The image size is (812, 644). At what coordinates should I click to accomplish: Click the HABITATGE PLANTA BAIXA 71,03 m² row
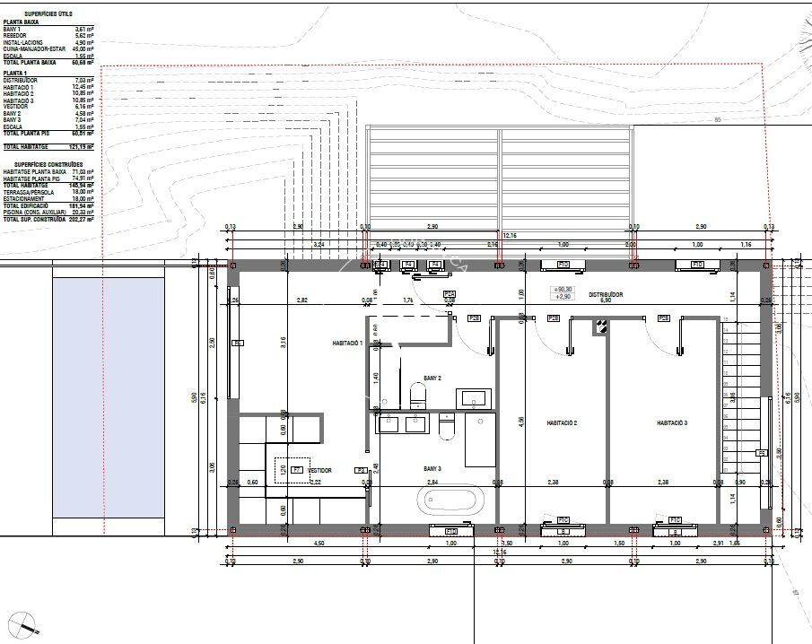(48, 172)
